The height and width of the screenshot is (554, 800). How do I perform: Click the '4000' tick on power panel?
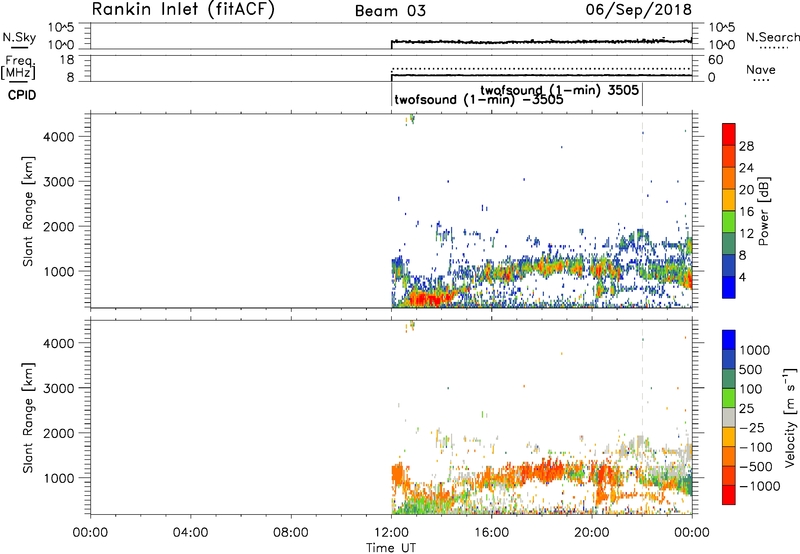pyautogui.click(x=59, y=137)
